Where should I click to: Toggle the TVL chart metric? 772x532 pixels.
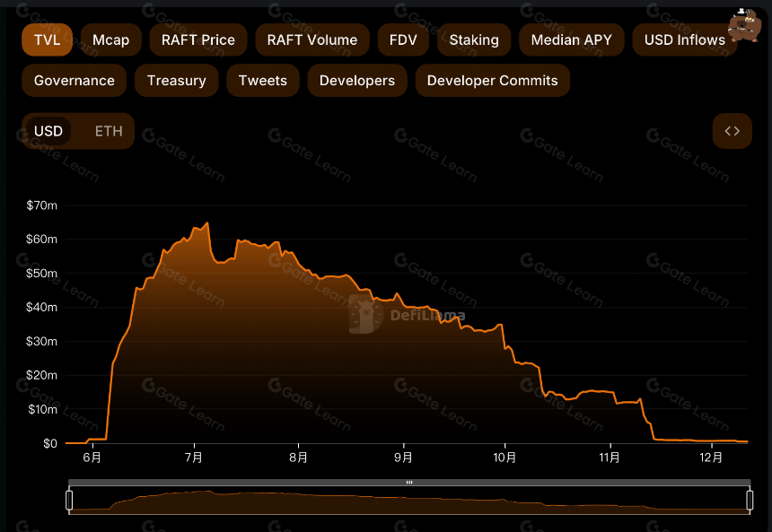48,39
